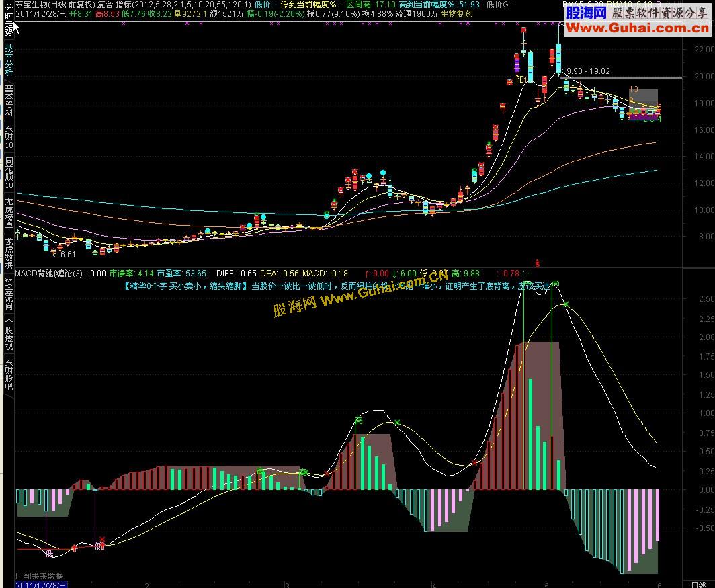
Task: Click the 6.61 low price label
Action: [x=68, y=255]
